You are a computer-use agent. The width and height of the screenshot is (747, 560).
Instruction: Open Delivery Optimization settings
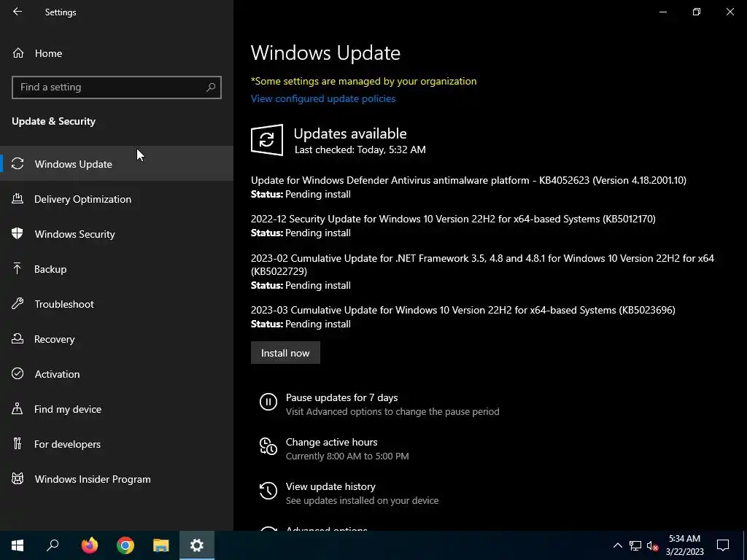coord(117,198)
